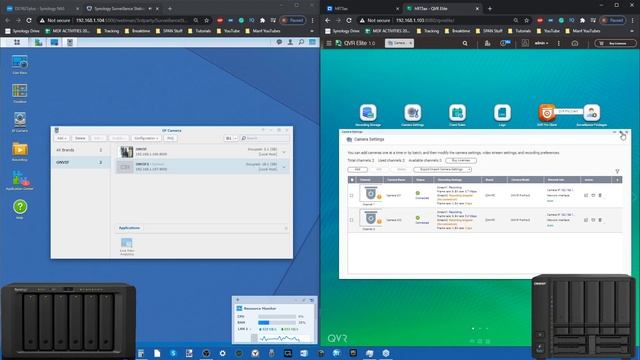Tick the Camera 002 row checkbox
The width and height of the screenshot is (640, 360).
[351, 220]
